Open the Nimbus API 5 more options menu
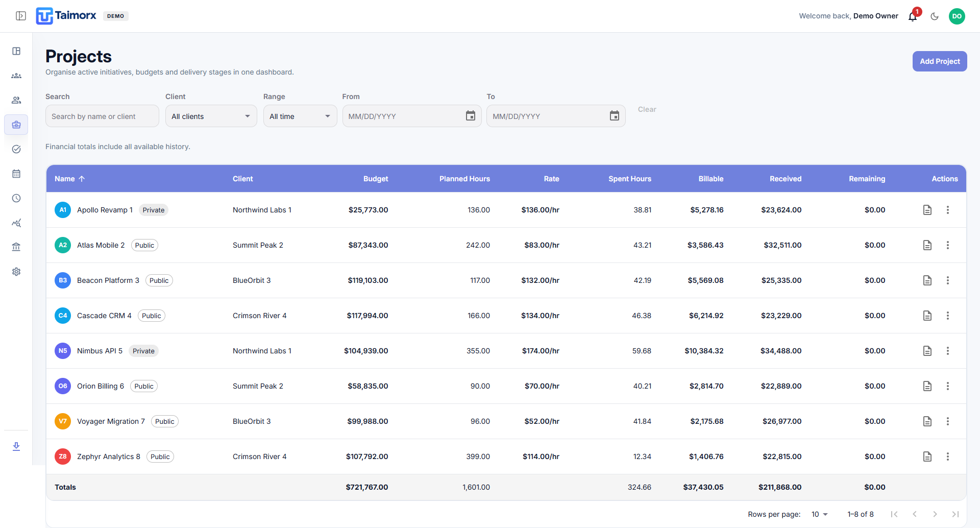980x528 pixels. pos(948,351)
